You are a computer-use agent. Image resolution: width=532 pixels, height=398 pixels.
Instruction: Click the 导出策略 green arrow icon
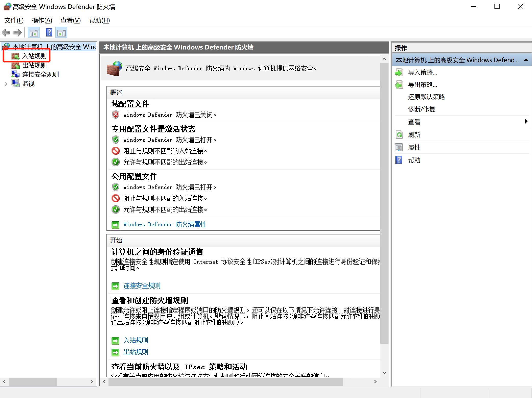point(399,85)
